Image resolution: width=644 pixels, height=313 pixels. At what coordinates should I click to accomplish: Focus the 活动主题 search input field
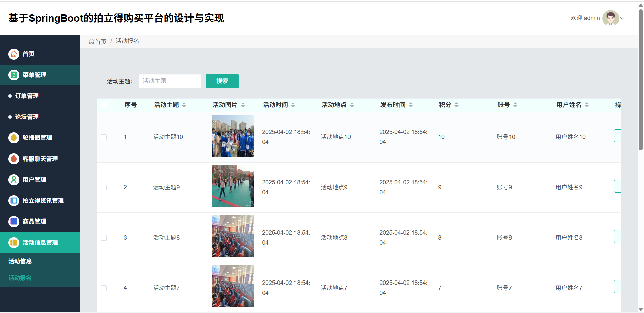(170, 81)
